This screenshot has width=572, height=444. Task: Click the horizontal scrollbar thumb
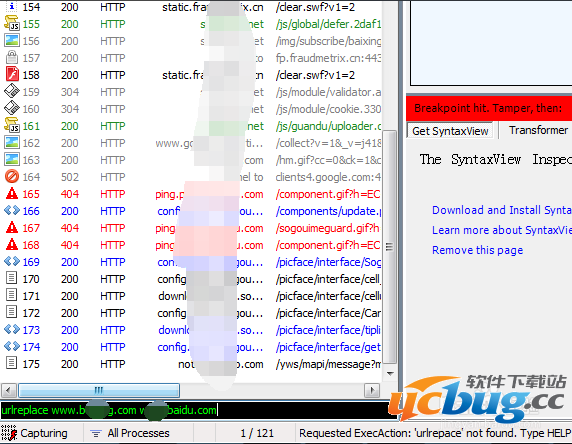(99, 390)
